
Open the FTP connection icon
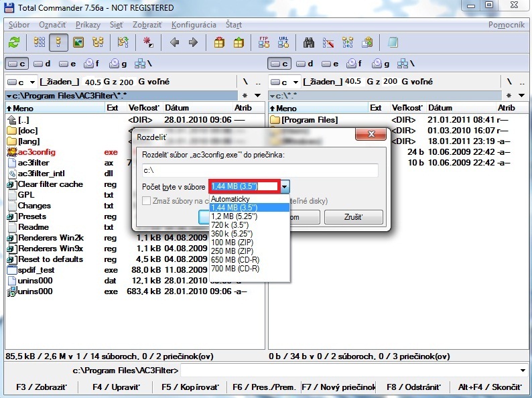[264, 42]
